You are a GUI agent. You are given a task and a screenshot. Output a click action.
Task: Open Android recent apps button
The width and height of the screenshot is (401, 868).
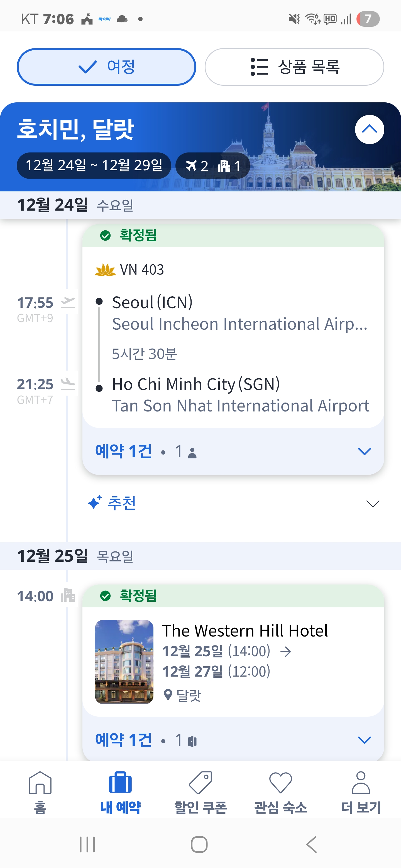[87, 844]
